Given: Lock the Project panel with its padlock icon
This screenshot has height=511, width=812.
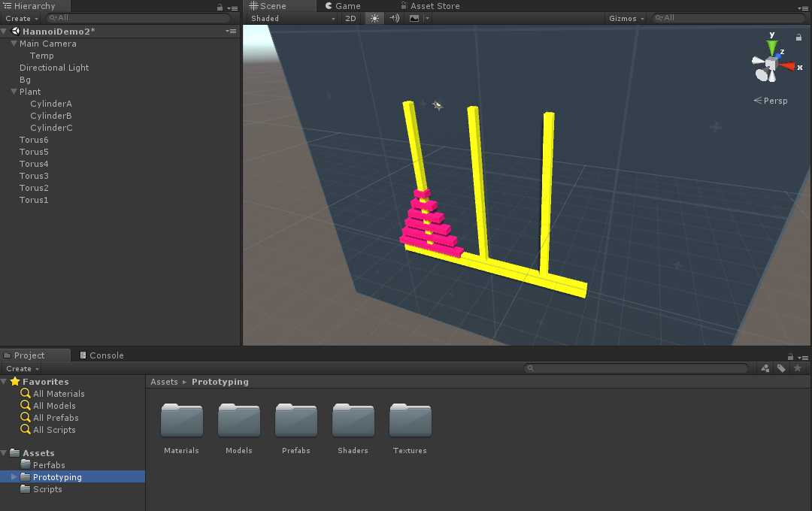Looking at the screenshot, I should pyautogui.click(x=790, y=357).
